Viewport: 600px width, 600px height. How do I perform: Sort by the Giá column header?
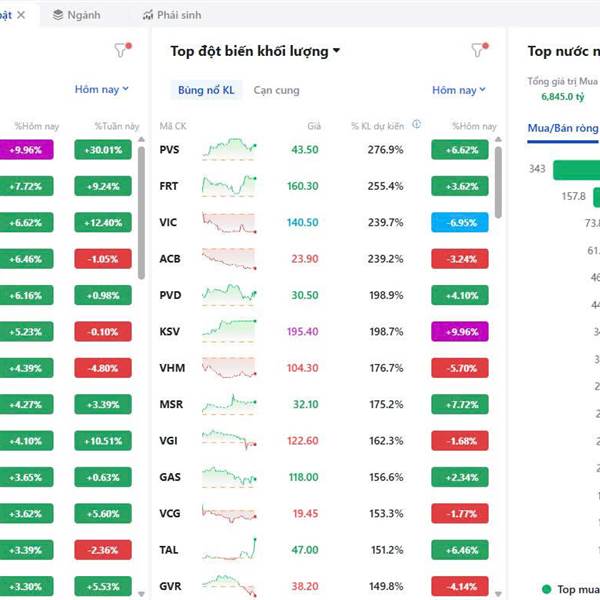point(314,126)
